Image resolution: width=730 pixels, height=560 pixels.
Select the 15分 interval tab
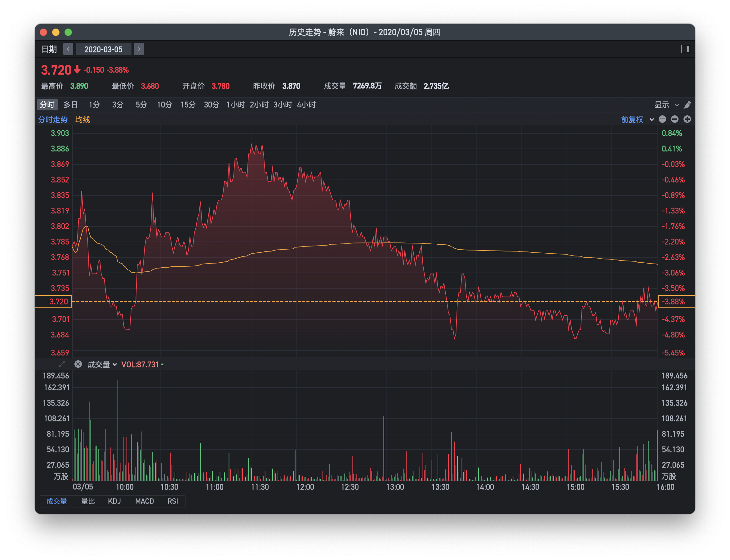click(188, 105)
